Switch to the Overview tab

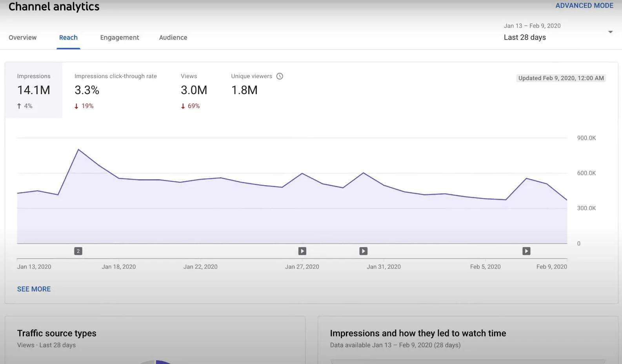[x=23, y=37]
